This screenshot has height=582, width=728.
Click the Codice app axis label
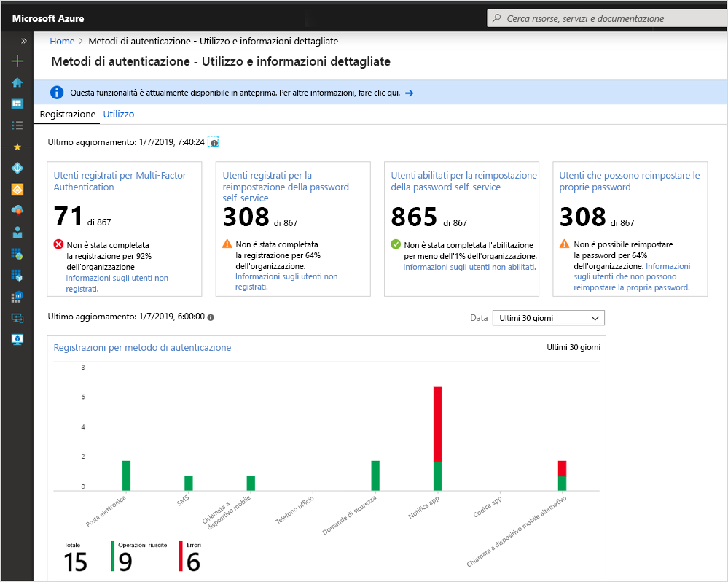coord(488,507)
